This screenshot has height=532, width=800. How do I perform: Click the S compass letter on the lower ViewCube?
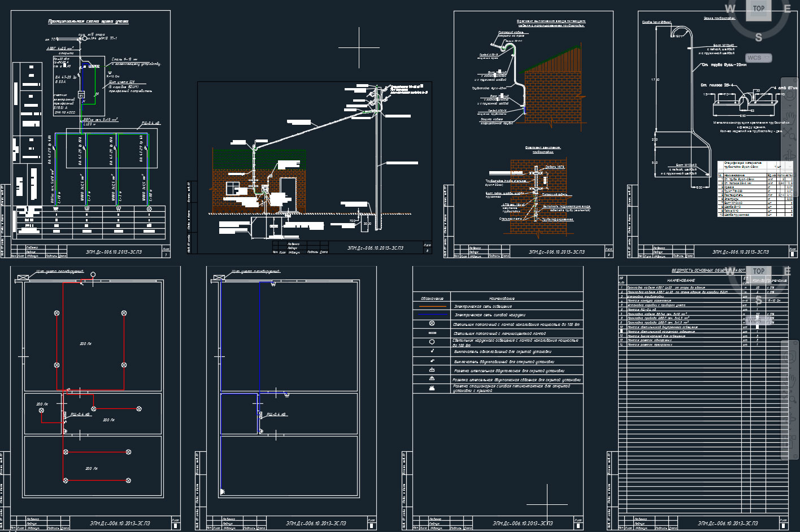(x=758, y=300)
